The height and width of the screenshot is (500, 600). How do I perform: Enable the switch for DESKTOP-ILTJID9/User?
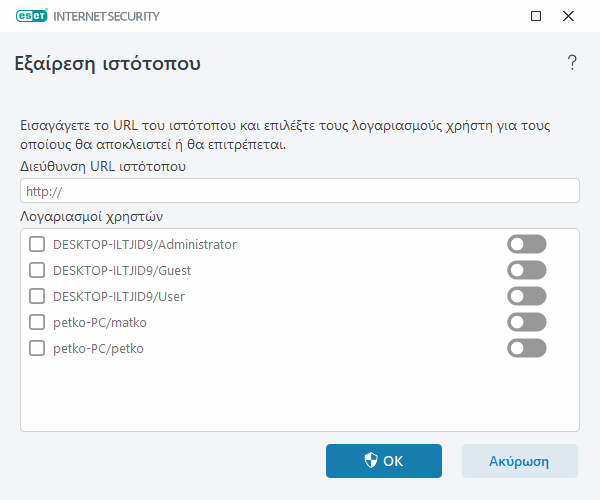(x=527, y=296)
